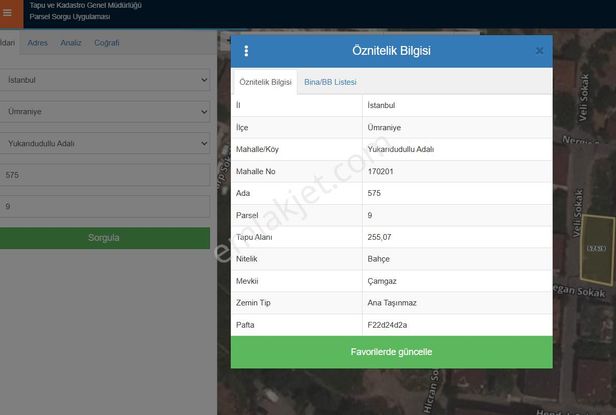The height and width of the screenshot is (415, 616).
Task: Switch to the Coğrafi tab
Action: 107,43
